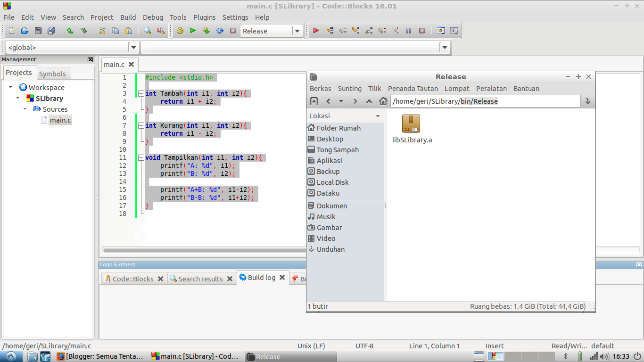This screenshot has width=644, height=362.
Task: Click the Cut scissors icon
Action: [x=102, y=31]
